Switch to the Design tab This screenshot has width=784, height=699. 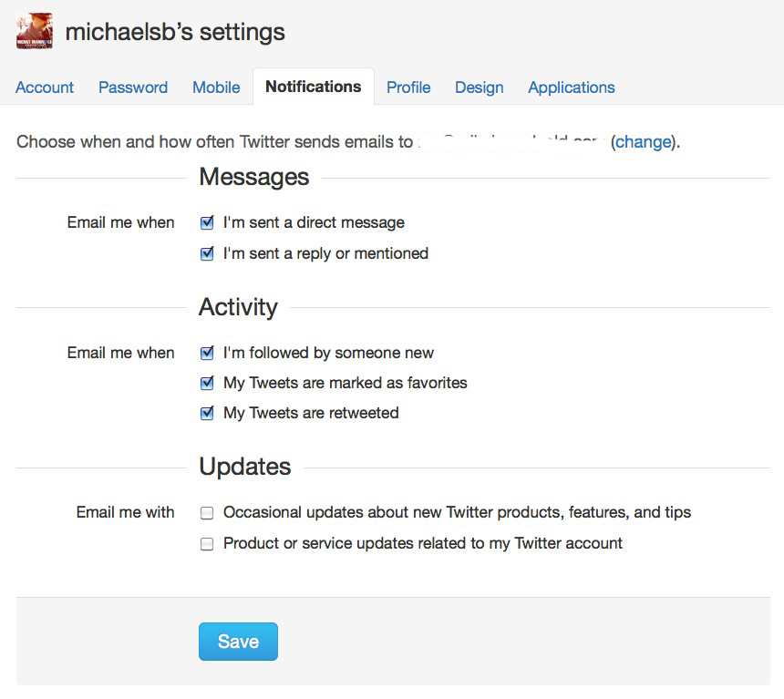[479, 87]
